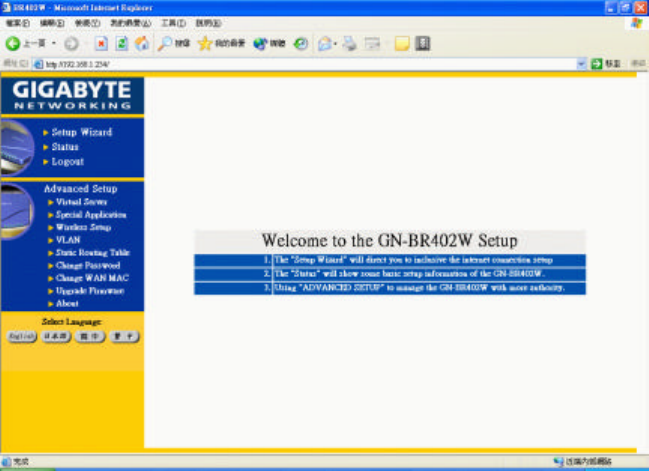Click the yellow note toolbar icon

click(402, 43)
